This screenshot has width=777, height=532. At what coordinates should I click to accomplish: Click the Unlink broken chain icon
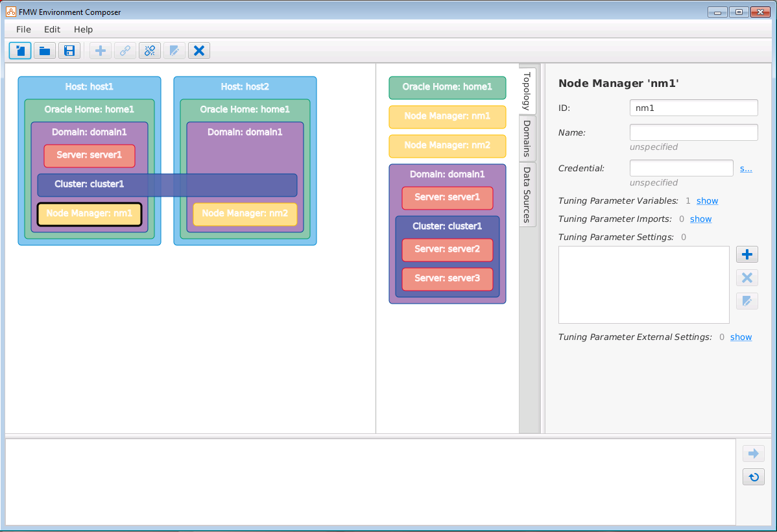pos(150,51)
